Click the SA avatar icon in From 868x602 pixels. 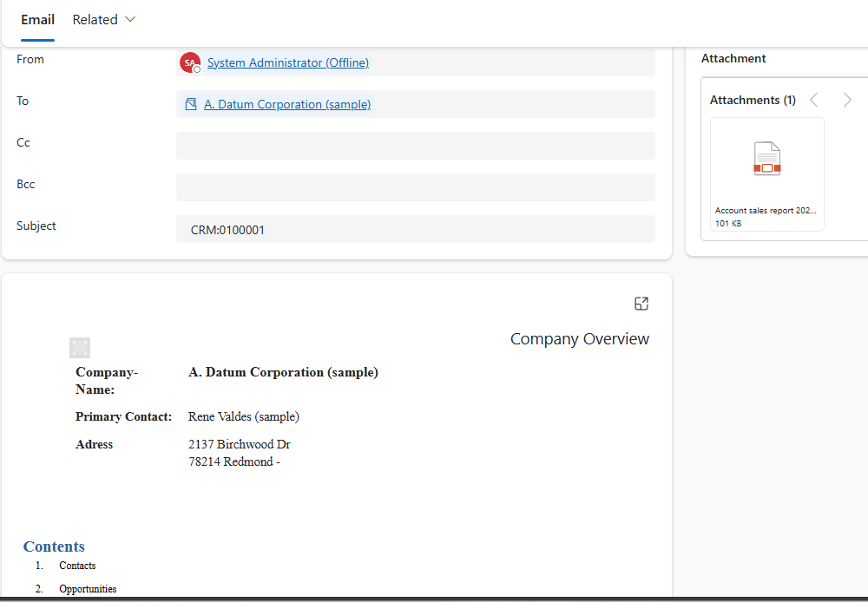click(x=189, y=62)
